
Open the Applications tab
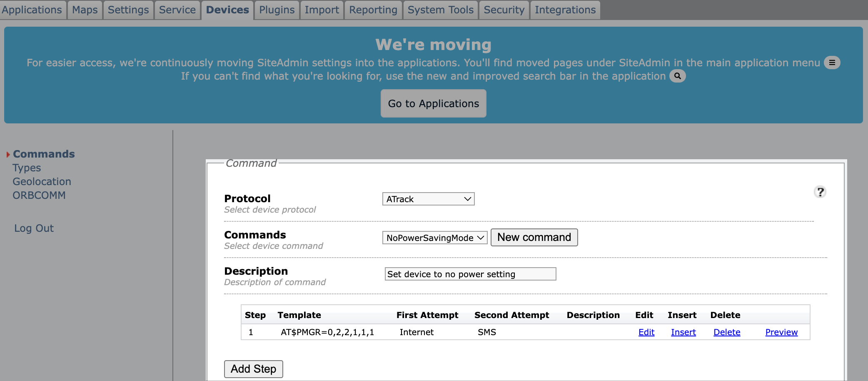pos(32,10)
